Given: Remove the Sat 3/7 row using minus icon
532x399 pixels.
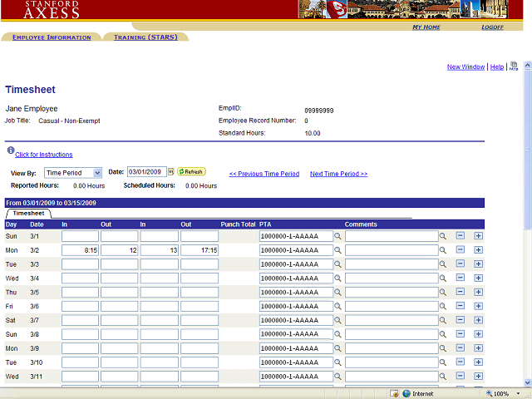Looking at the screenshot, I should 461,321.
